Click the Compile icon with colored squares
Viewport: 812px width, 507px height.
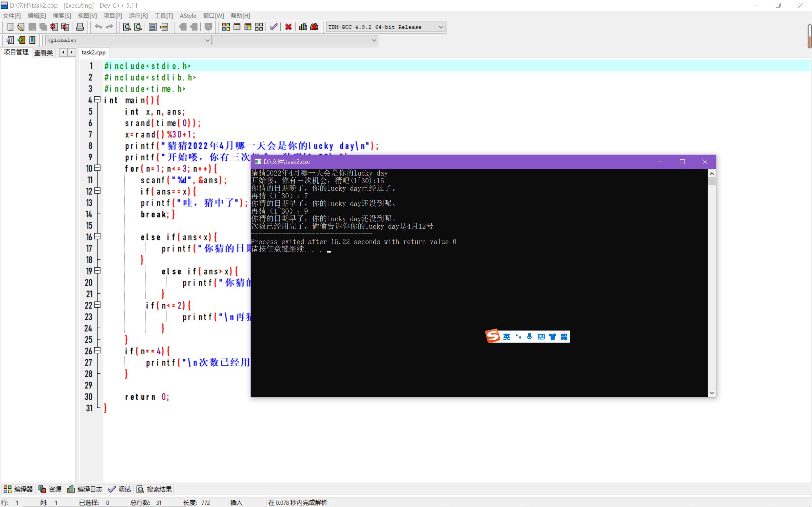coord(226,27)
